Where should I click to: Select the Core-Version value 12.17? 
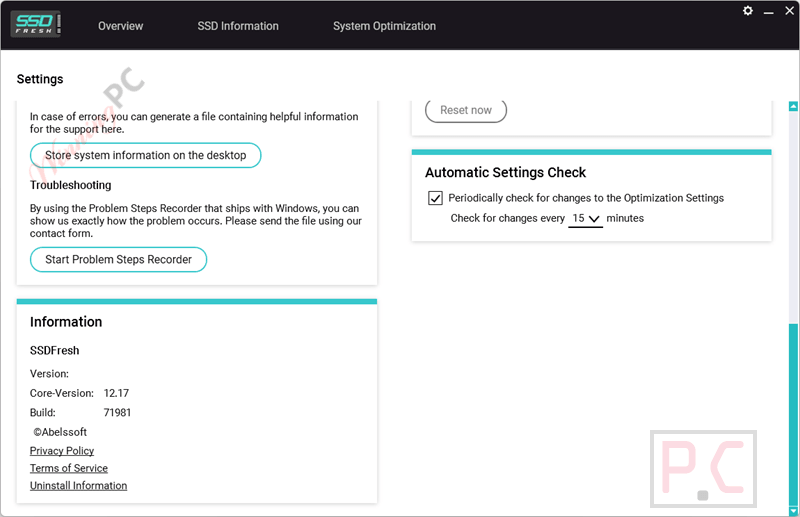point(116,393)
